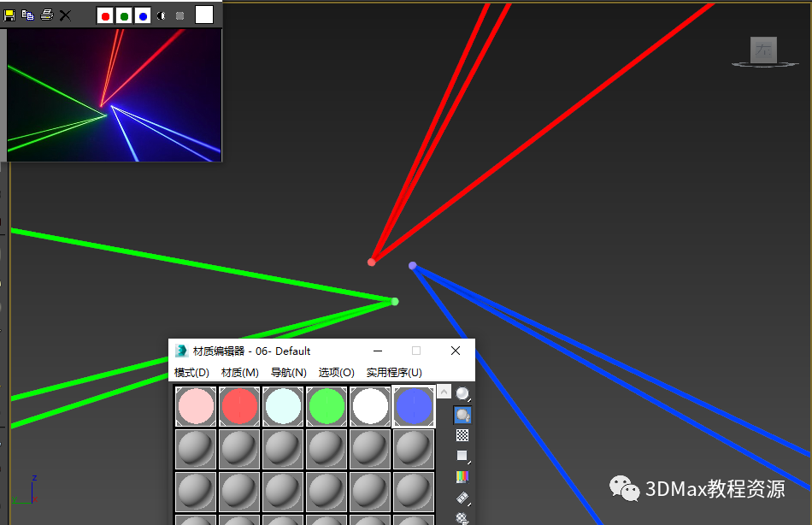Save the rendered image with the floppy icon
The height and width of the screenshot is (525, 812).
pyautogui.click(x=9, y=15)
